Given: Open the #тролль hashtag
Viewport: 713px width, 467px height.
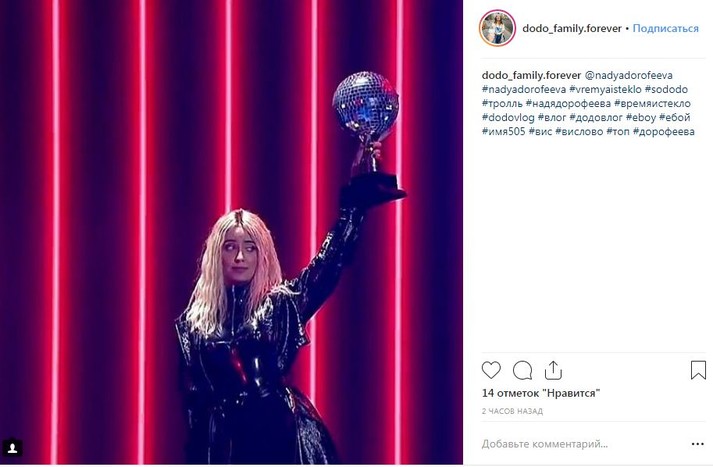Looking at the screenshot, I should pyautogui.click(x=502, y=103).
